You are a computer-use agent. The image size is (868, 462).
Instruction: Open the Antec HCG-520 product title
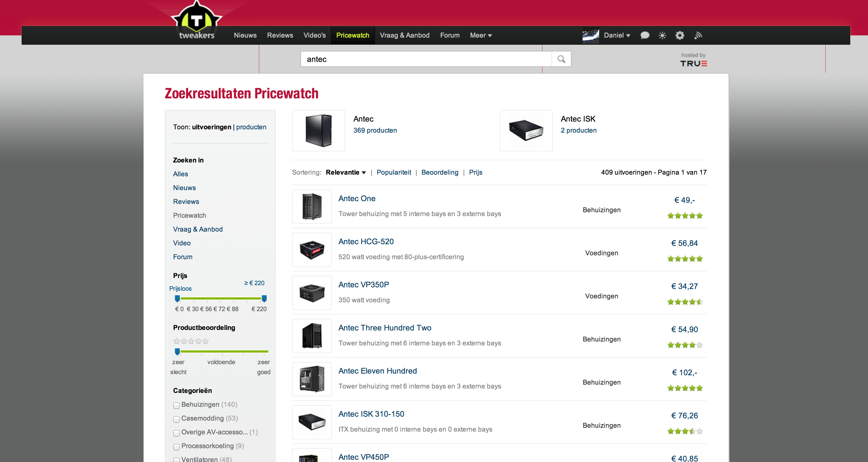(366, 242)
